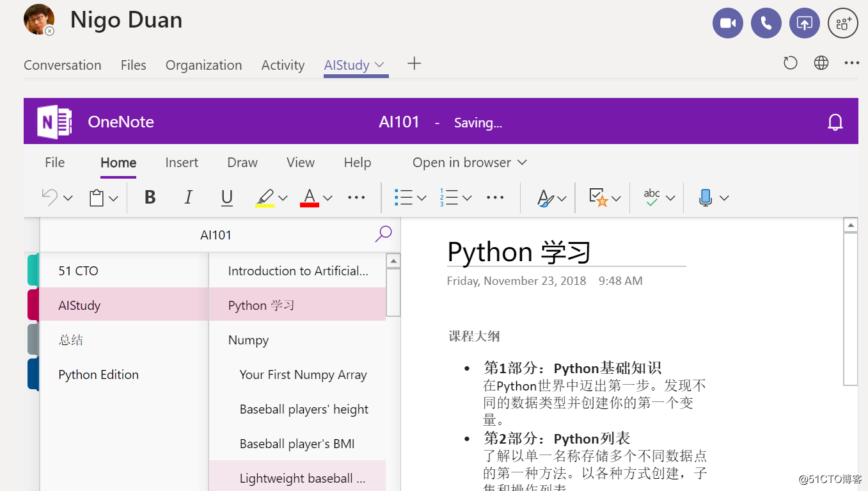Image resolution: width=868 pixels, height=491 pixels.
Task: Start a video call with Nigo Duan
Action: pos(728,24)
